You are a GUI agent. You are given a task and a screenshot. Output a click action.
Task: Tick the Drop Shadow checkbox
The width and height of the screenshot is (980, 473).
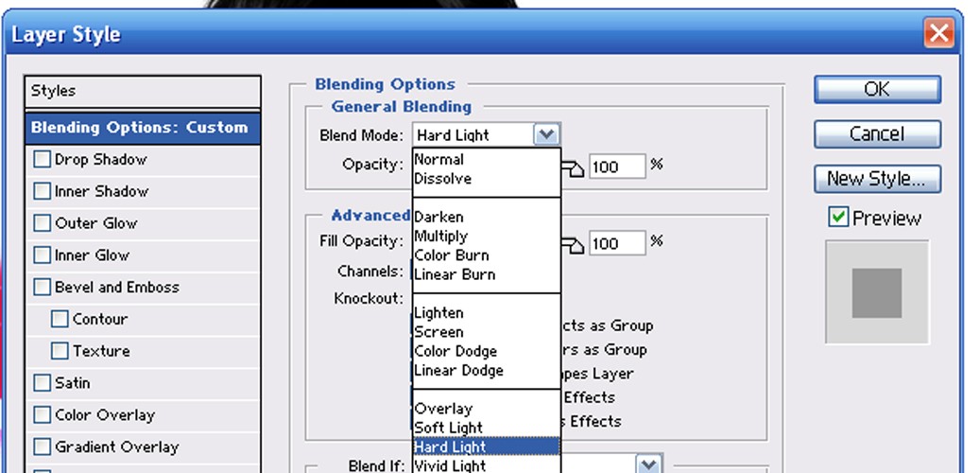click(x=42, y=159)
